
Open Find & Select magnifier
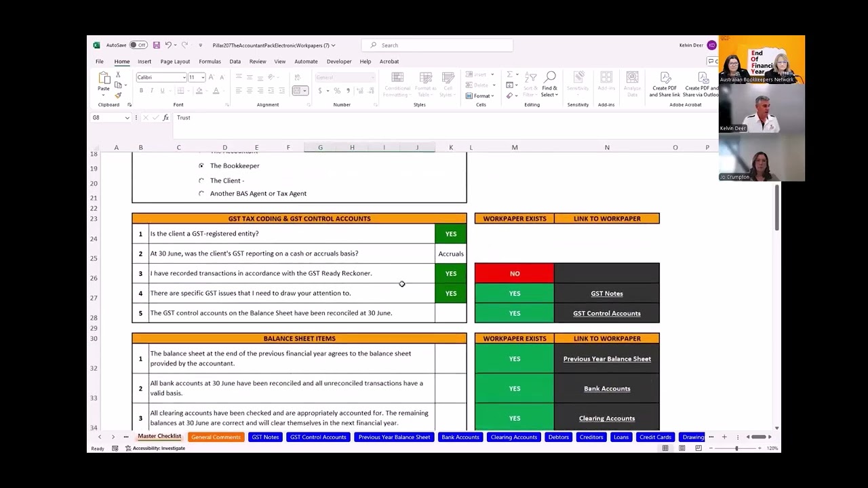pyautogui.click(x=550, y=85)
